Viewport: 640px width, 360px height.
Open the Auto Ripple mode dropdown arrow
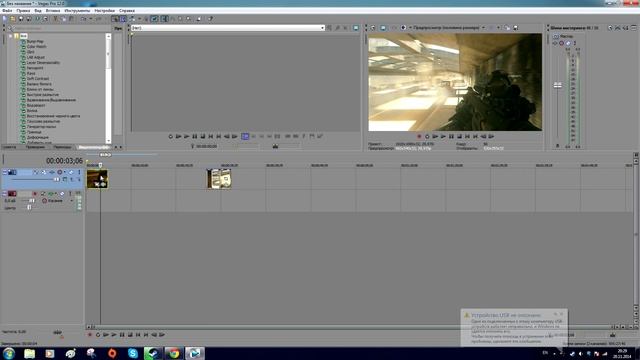(139, 19)
